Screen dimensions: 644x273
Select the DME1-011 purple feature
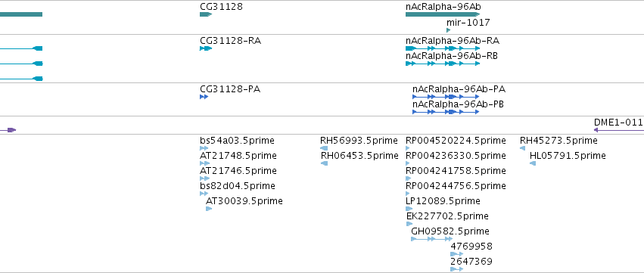pos(619,130)
